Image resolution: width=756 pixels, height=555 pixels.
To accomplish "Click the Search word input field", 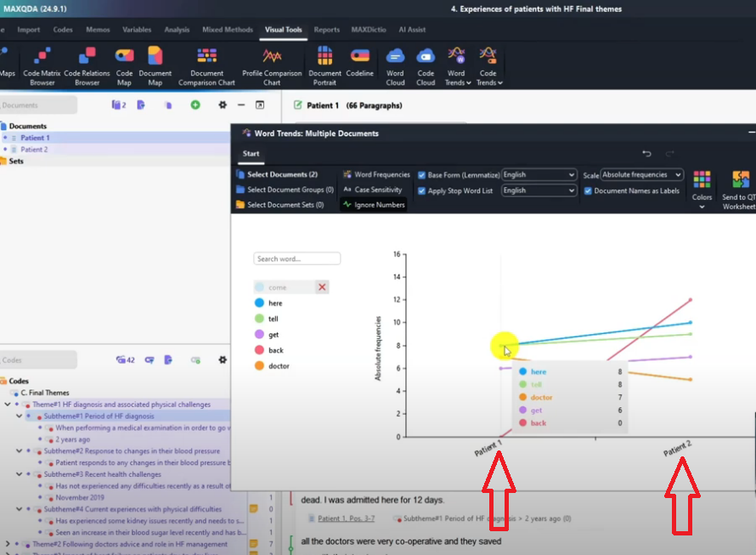I will click(297, 258).
